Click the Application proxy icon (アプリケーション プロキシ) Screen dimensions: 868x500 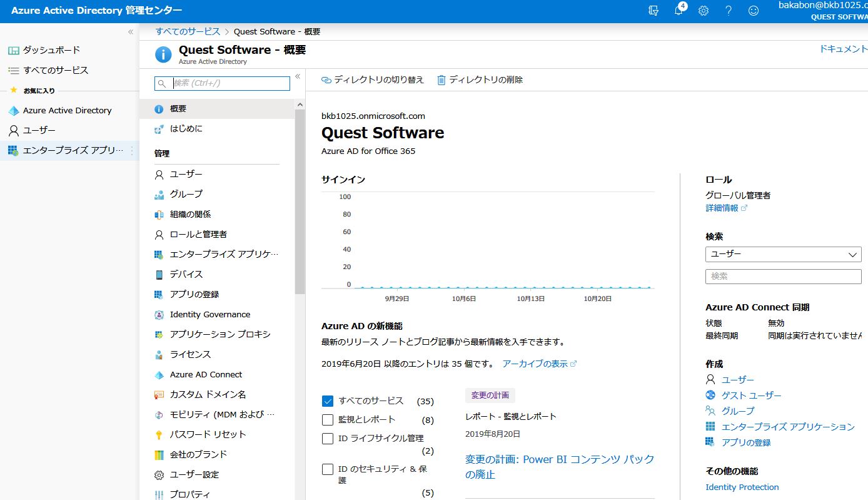(x=159, y=335)
